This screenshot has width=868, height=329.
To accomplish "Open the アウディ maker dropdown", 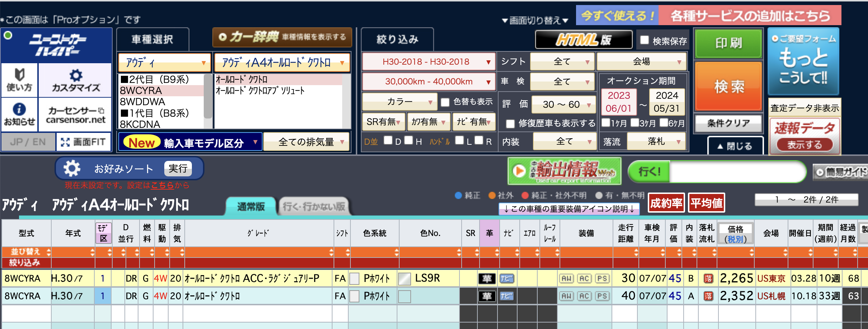I will (164, 62).
